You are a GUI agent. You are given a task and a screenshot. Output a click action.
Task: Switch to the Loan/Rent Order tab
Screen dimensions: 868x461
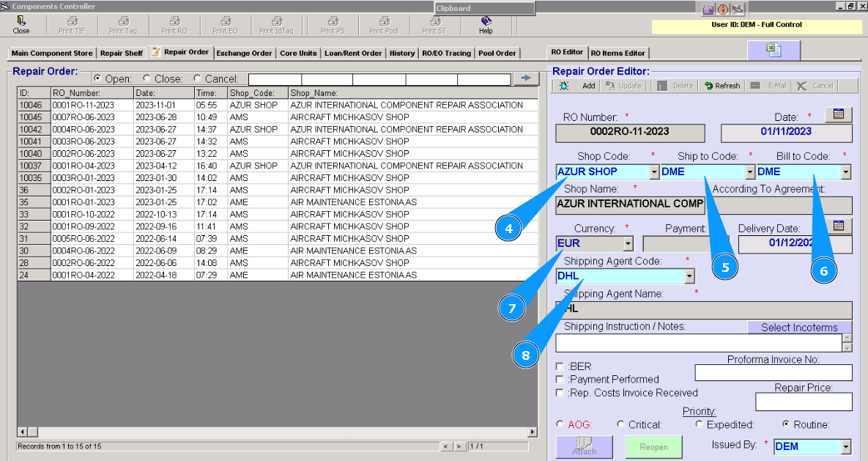(353, 54)
